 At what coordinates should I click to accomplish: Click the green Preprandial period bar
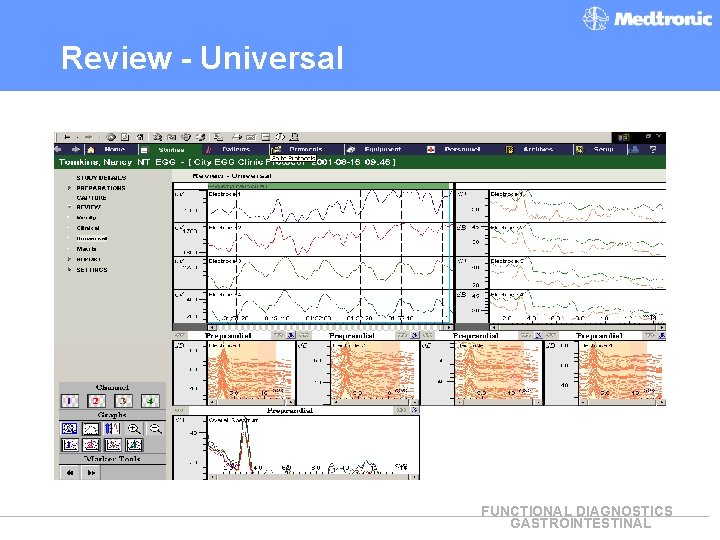(x=328, y=186)
